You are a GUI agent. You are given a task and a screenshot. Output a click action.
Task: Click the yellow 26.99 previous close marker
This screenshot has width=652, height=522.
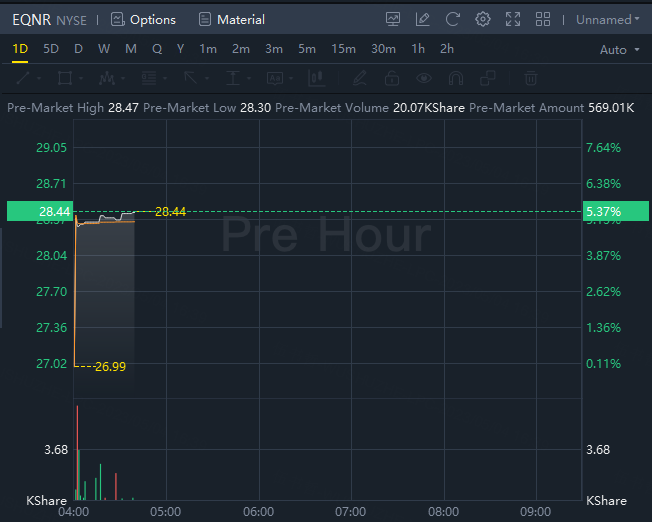(x=110, y=366)
